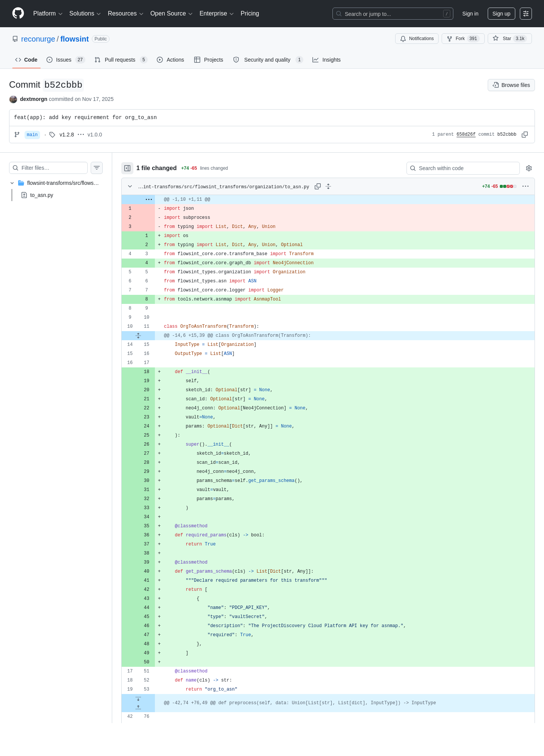
Task: Open the global navigation menu icon
Action: tap(526, 14)
